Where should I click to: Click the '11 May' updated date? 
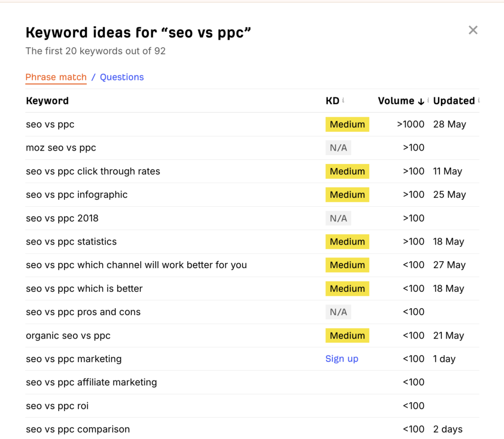coord(447,171)
